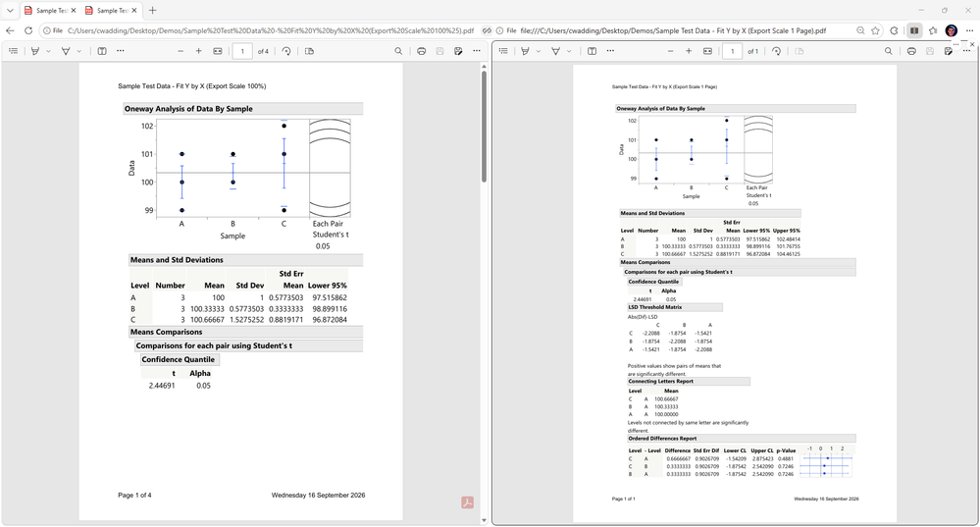Click Fit to width in the 1-page PDF toolbar

tap(707, 51)
